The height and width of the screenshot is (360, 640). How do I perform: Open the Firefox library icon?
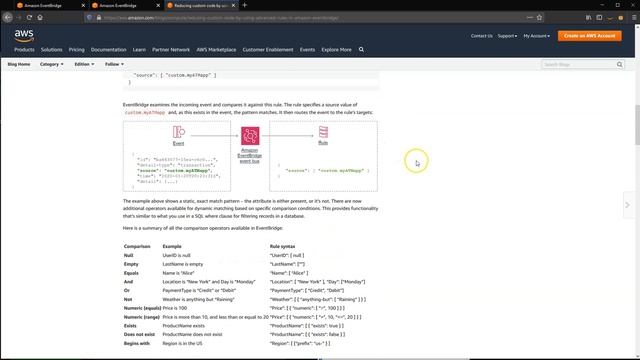(x=589, y=18)
